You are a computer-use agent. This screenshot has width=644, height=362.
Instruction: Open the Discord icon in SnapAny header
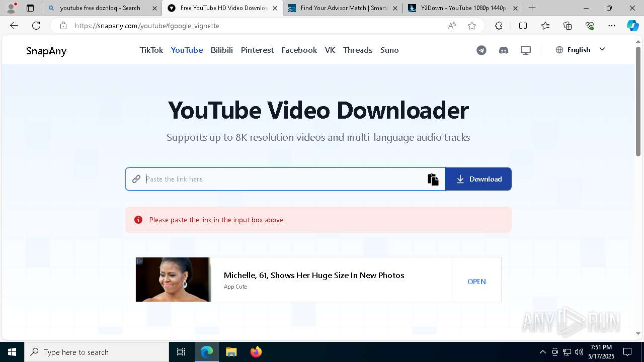pyautogui.click(x=504, y=50)
